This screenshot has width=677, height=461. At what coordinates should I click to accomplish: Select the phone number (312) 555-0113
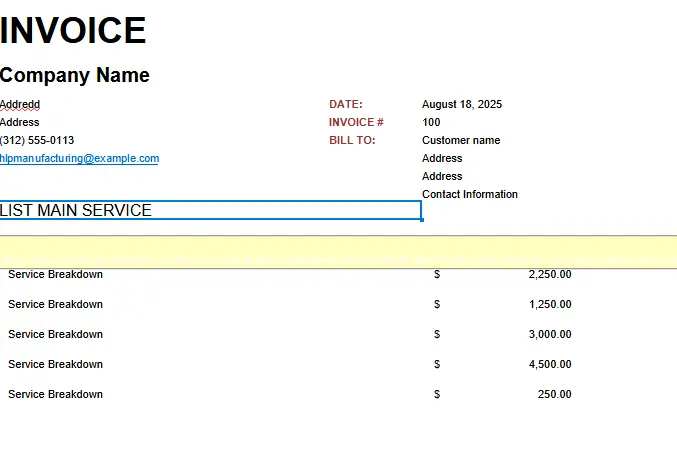(37, 140)
